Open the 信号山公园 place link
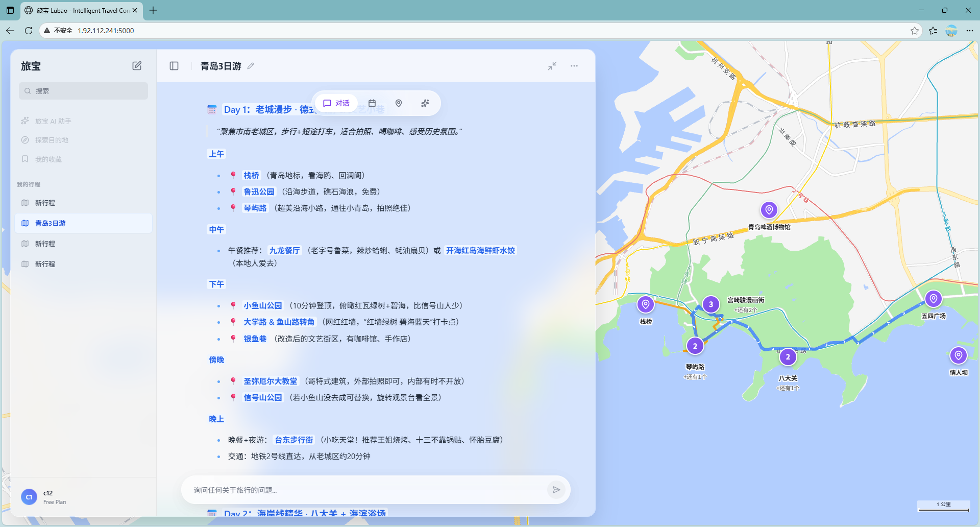Screen dimensions: 980x527 tap(263, 397)
